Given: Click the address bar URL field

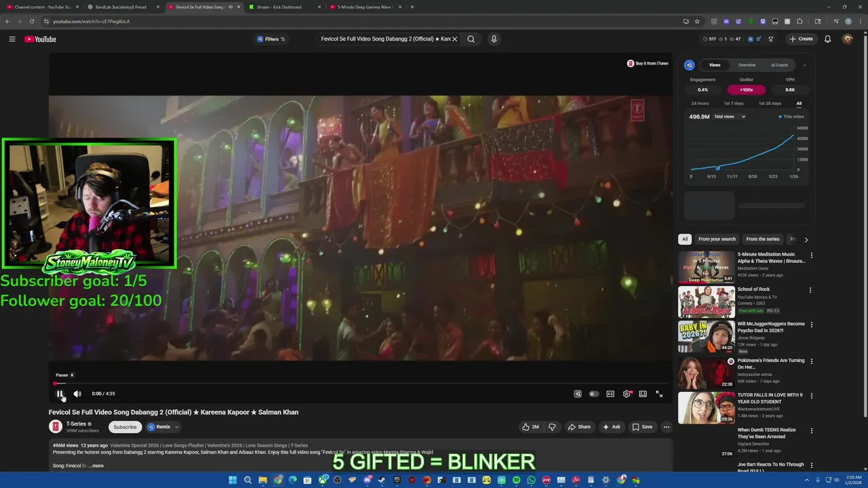Looking at the screenshot, I should (x=366, y=21).
